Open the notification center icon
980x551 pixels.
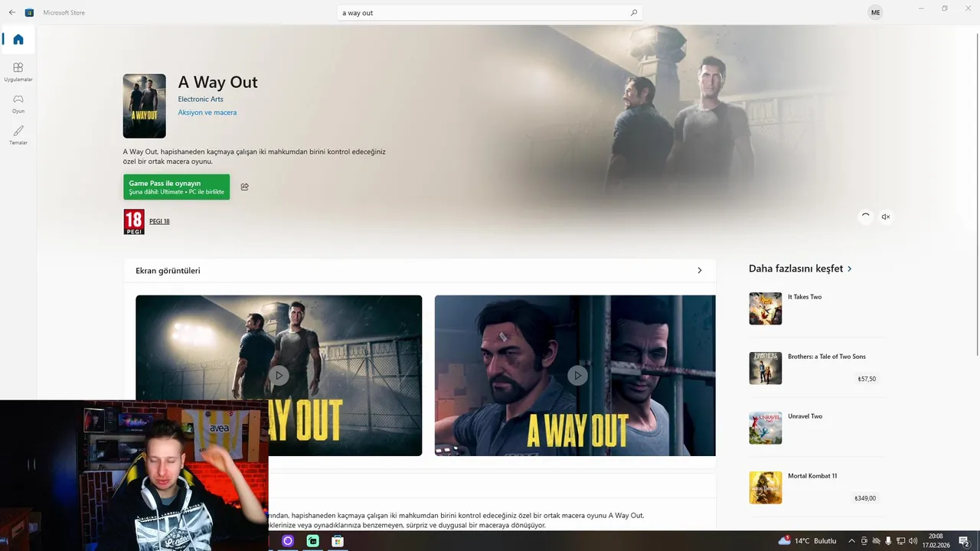point(964,541)
